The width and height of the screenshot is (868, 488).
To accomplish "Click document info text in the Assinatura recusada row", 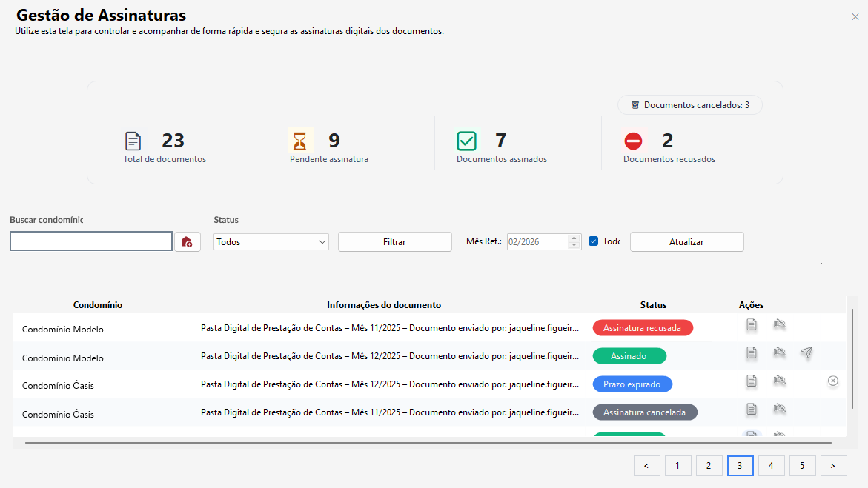I will click(x=390, y=328).
